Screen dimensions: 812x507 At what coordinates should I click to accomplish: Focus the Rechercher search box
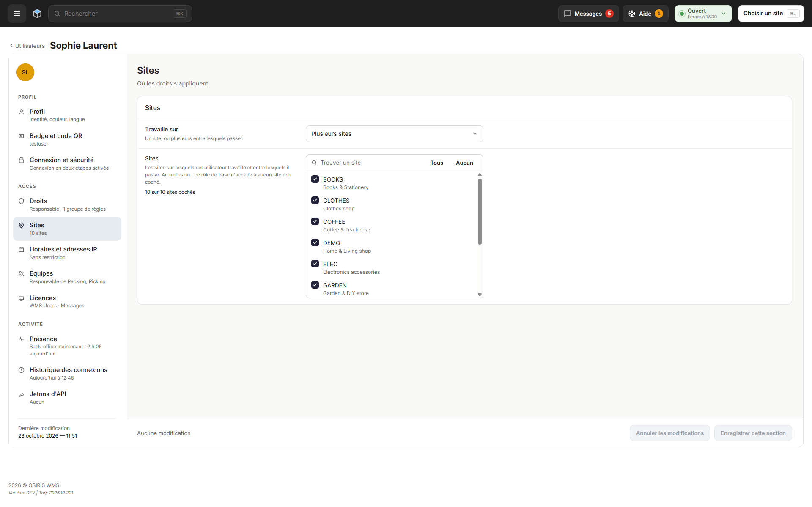(x=120, y=14)
